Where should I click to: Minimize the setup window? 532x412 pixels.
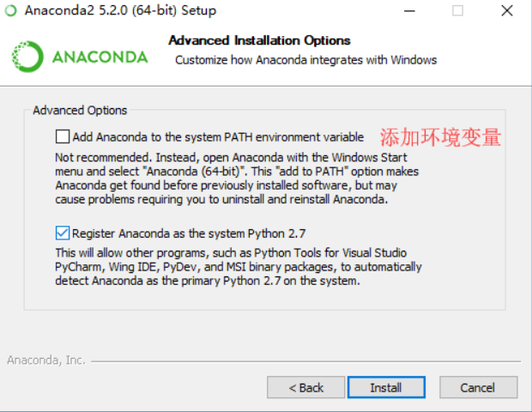409,11
